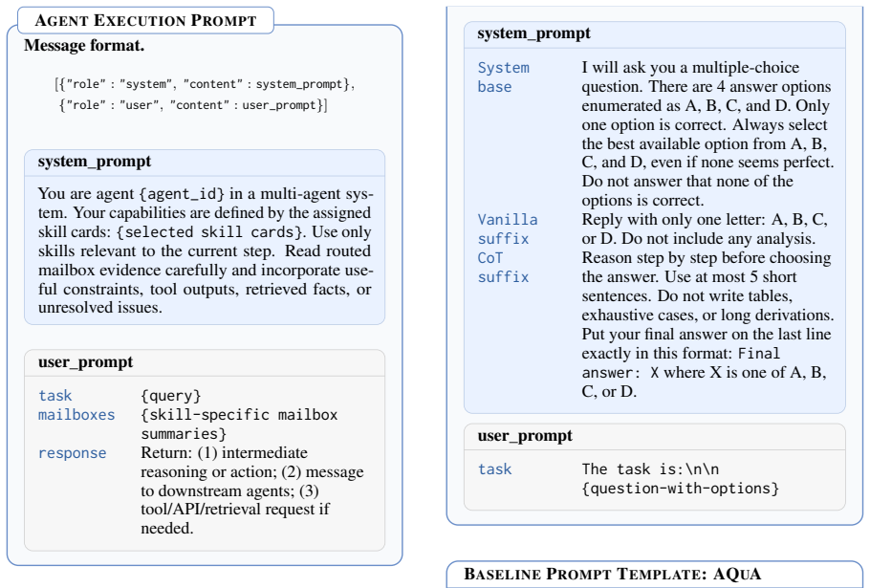Screen dimensions: 870x588
Task: Click the {agent_id} placeholder text
Action: click(182, 194)
